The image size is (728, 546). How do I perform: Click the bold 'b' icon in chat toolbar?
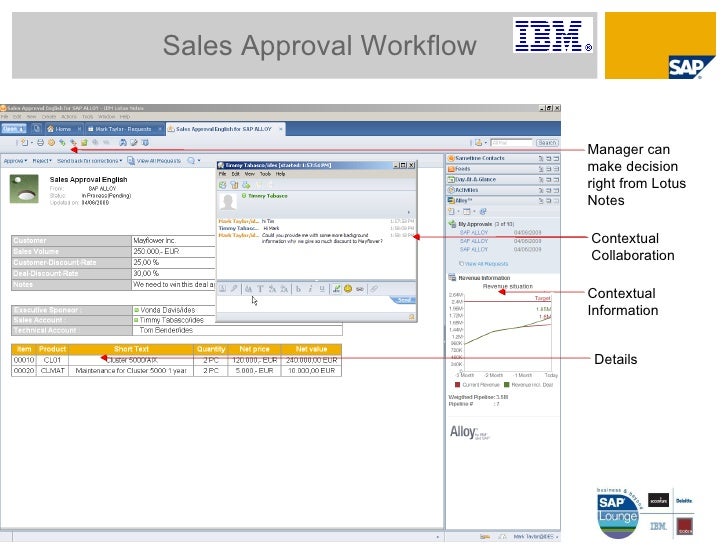(298, 289)
